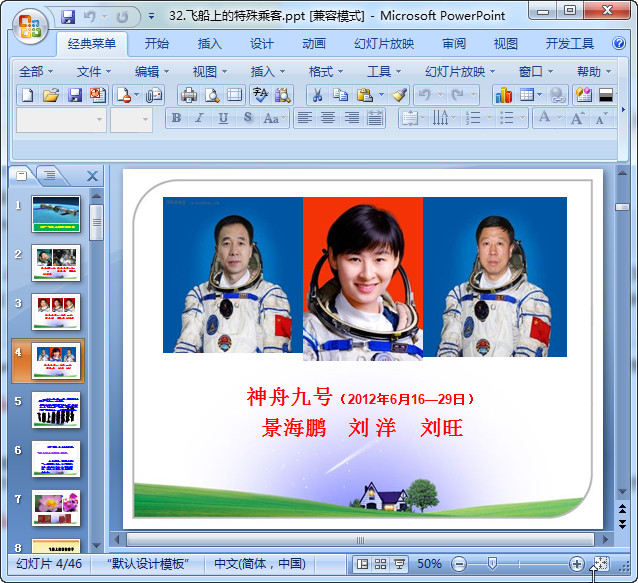Toggle Italic formatting

click(x=199, y=118)
